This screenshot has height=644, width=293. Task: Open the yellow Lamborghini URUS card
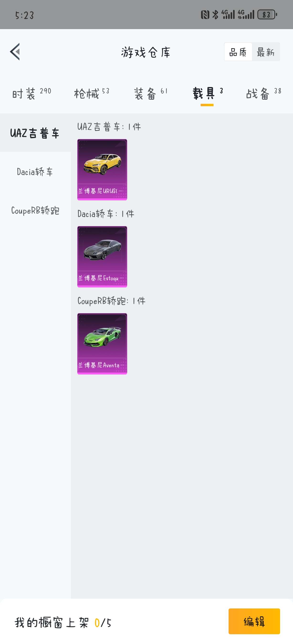[102, 170]
